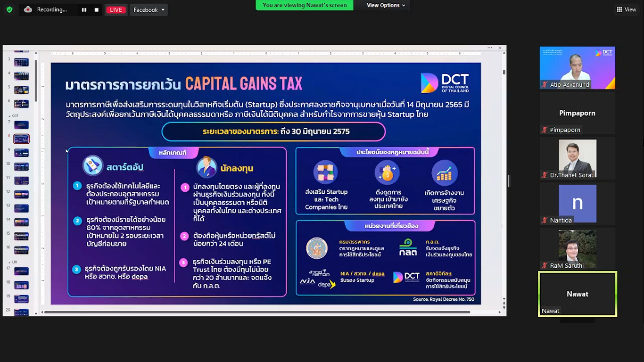Click the money bag investment icon
This screenshot has width=644, height=362.
tap(387, 173)
